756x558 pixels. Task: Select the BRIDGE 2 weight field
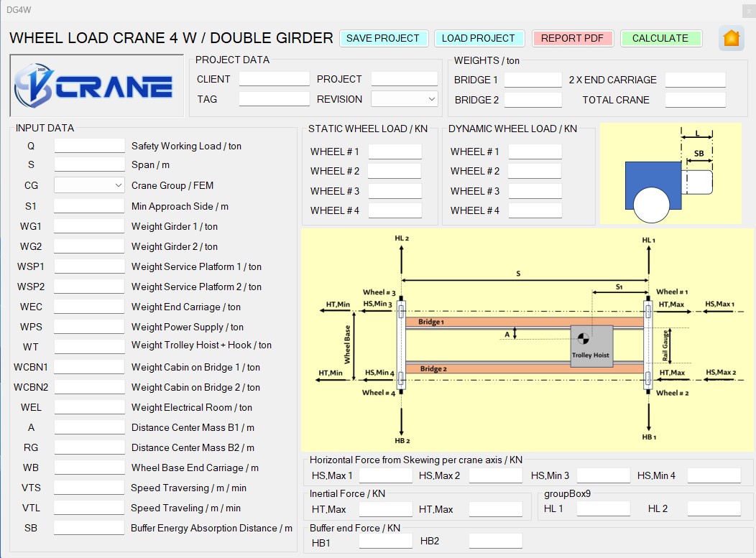pyautogui.click(x=533, y=100)
